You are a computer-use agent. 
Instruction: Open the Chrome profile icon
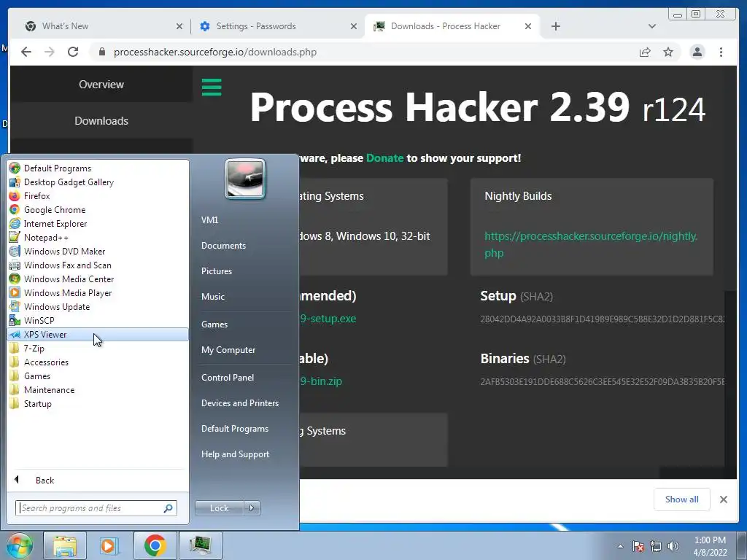click(x=697, y=52)
